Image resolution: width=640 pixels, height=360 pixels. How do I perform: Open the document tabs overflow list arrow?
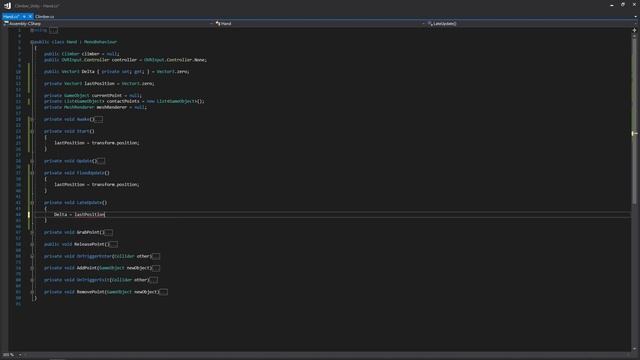635,17
